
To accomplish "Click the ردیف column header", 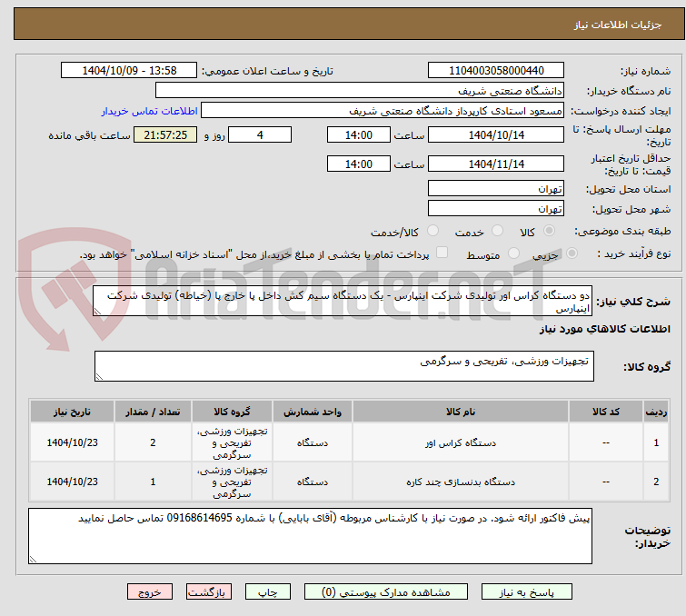I will point(656,412).
